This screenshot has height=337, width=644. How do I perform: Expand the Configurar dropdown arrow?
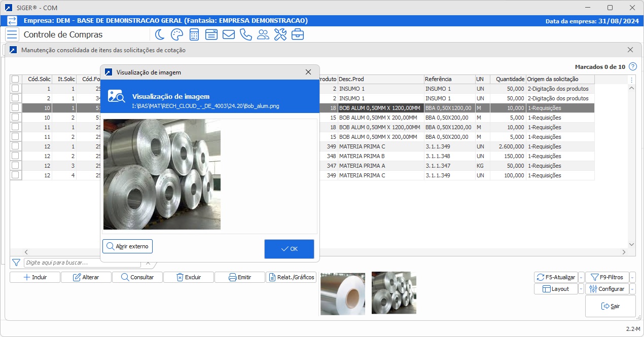632,289
